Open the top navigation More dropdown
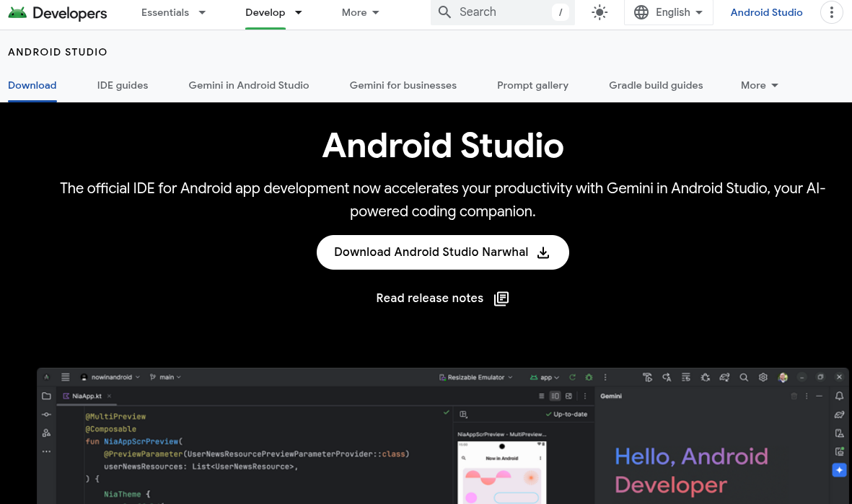 (360, 12)
